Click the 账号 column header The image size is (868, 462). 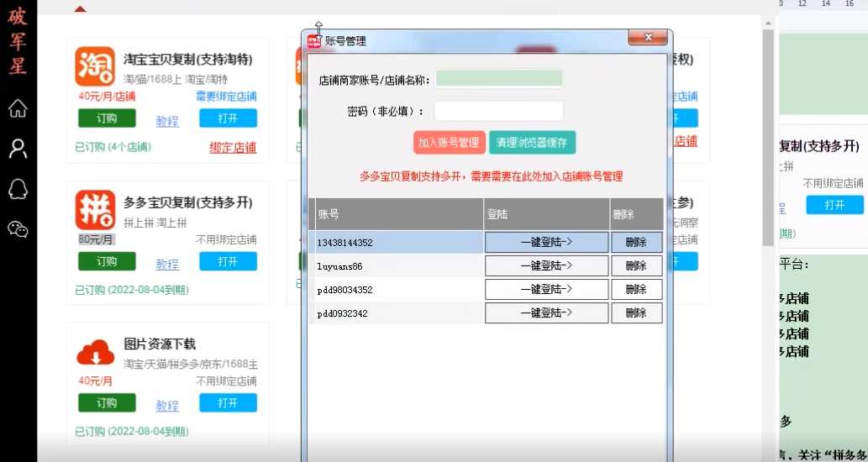coord(399,214)
